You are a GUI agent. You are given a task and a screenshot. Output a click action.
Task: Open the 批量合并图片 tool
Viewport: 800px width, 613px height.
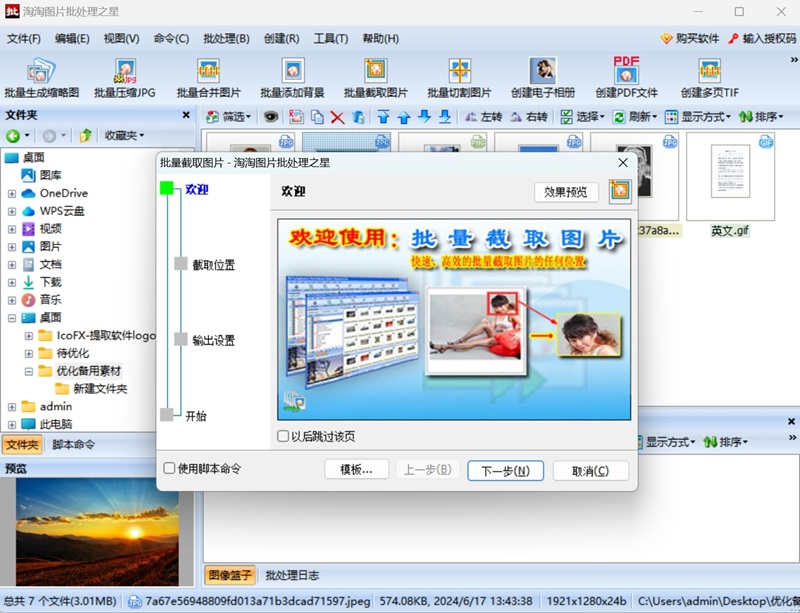tap(208, 78)
